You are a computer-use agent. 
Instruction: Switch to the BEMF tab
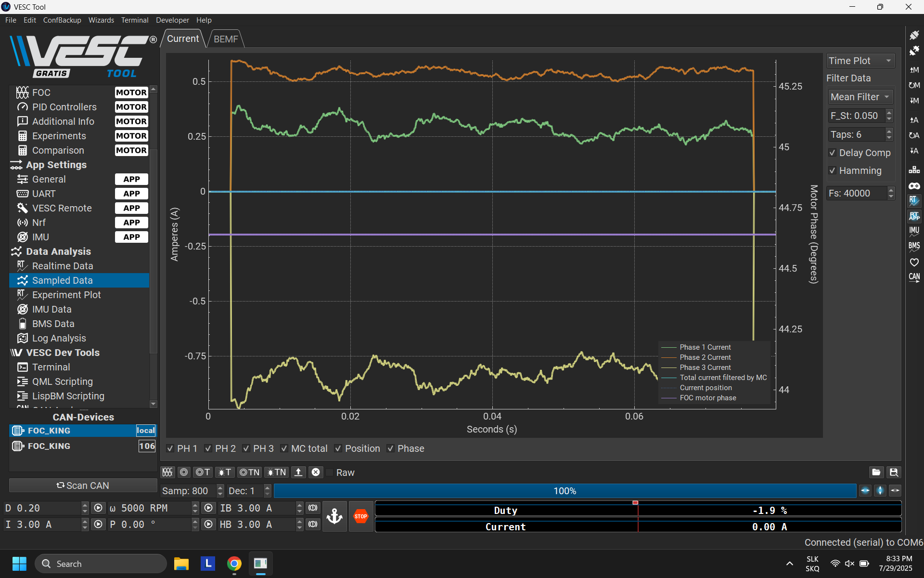226,39
